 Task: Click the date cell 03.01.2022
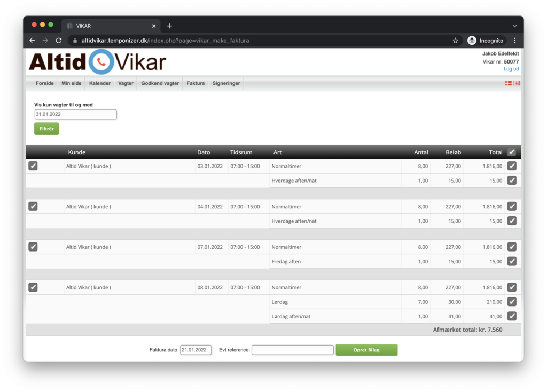click(210, 166)
